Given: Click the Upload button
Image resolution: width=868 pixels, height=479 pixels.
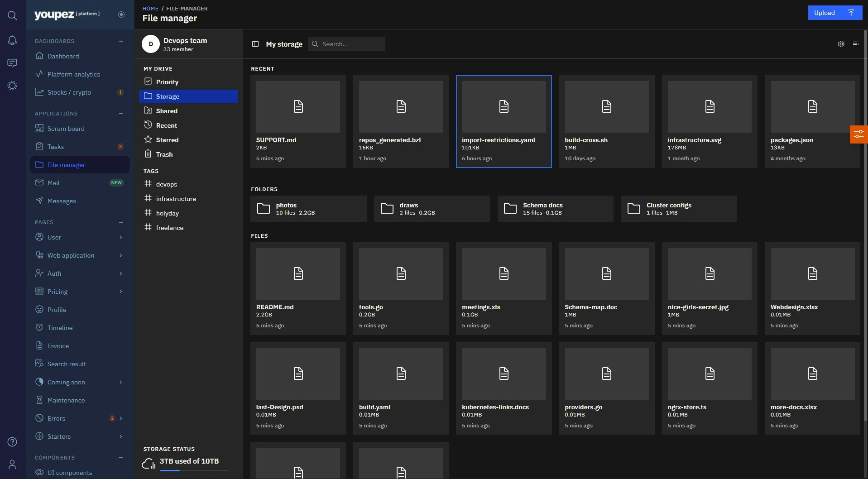Looking at the screenshot, I should pos(834,12).
